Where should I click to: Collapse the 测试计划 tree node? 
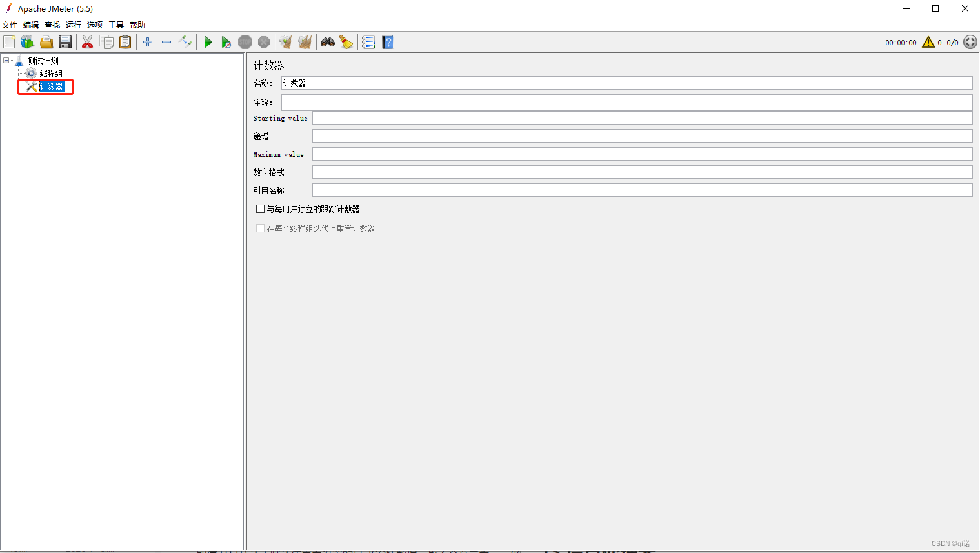(6, 61)
